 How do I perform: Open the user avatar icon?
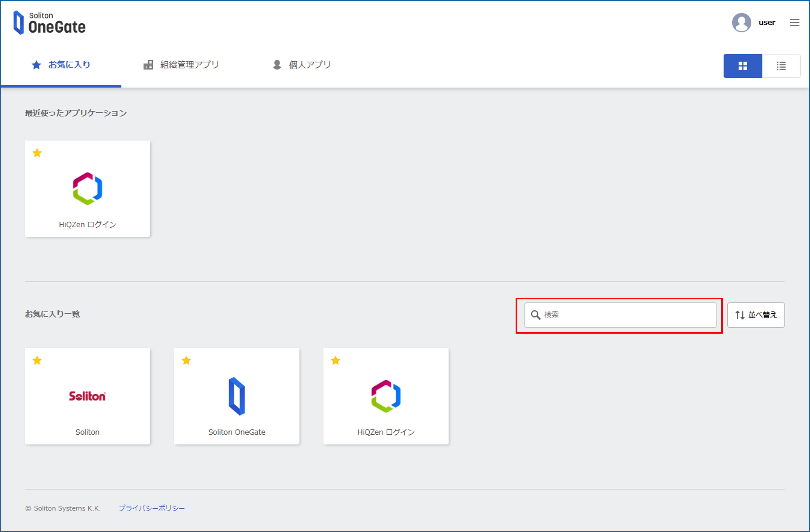coord(741,23)
